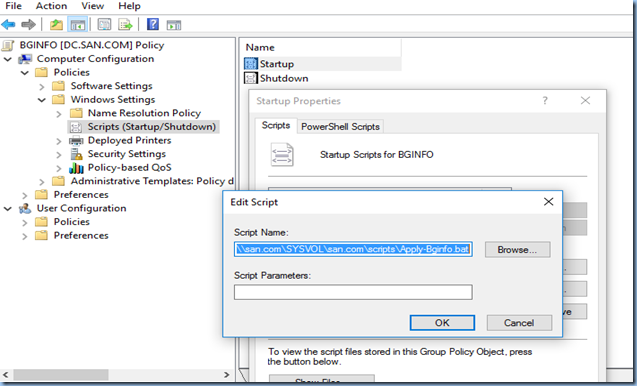Select the Deployed Printers tree item
This screenshot has height=386, width=637.
[129, 140]
